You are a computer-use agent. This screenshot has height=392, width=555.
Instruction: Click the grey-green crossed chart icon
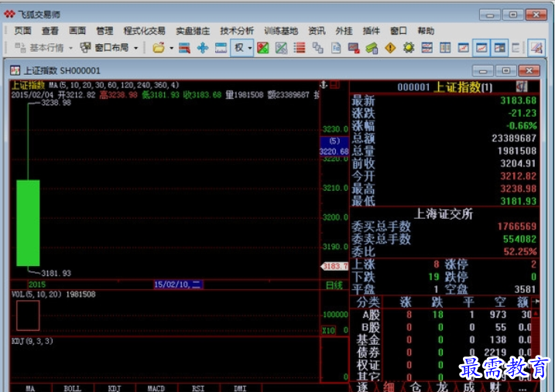(x=281, y=48)
